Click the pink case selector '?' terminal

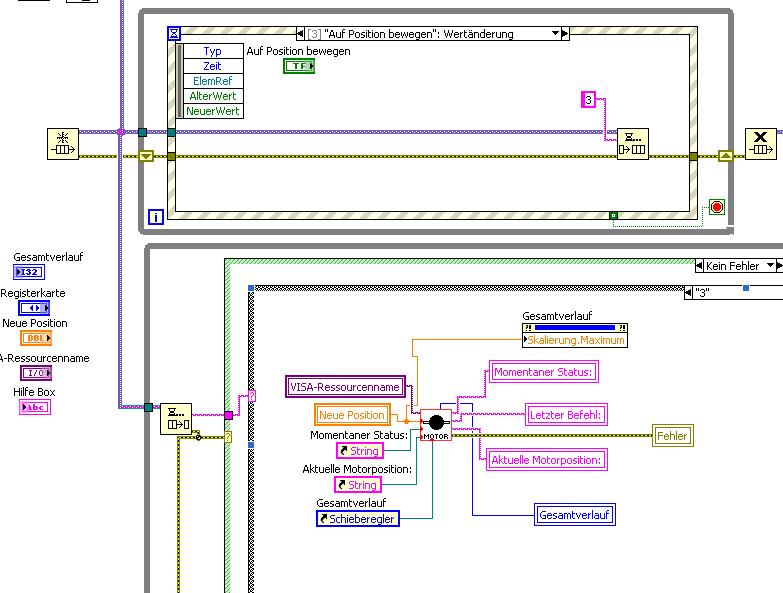pos(252,396)
